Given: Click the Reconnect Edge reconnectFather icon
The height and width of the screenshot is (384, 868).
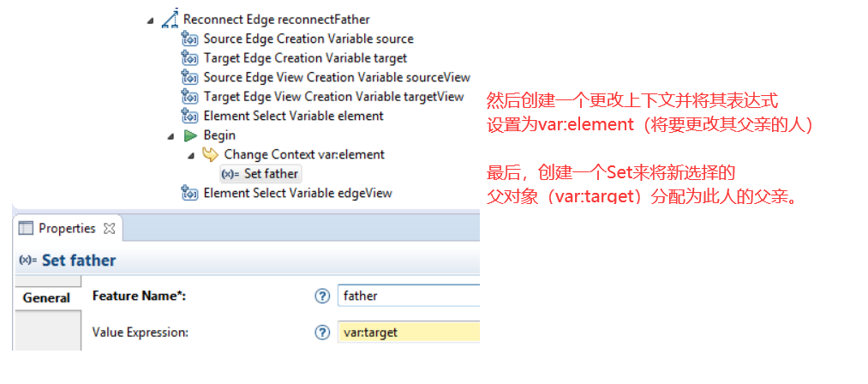Looking at the screenshot, I should coord(170,19).
